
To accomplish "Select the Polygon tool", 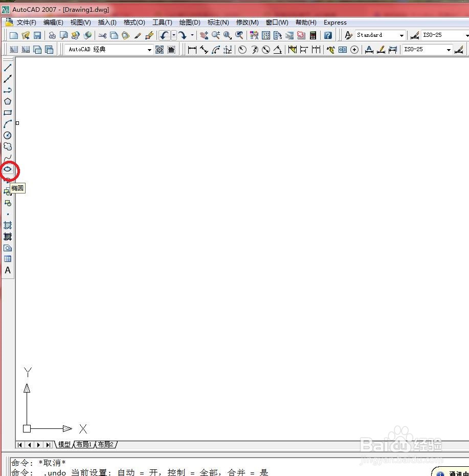I will point(8,101).
